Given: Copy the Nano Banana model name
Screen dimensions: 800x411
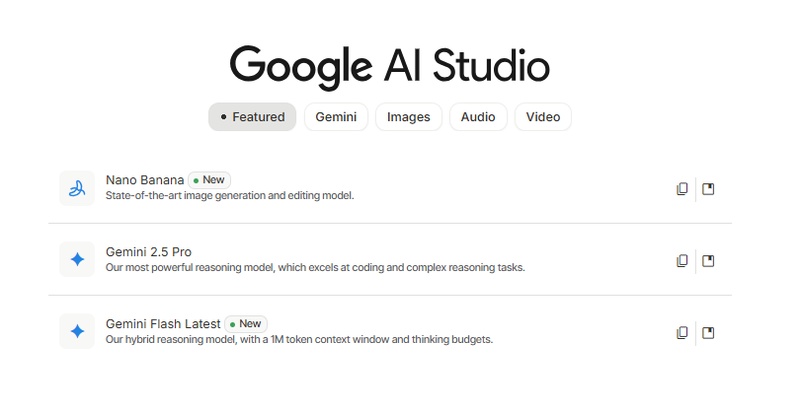Looking at the screenshot, I should tap(682, 189).
